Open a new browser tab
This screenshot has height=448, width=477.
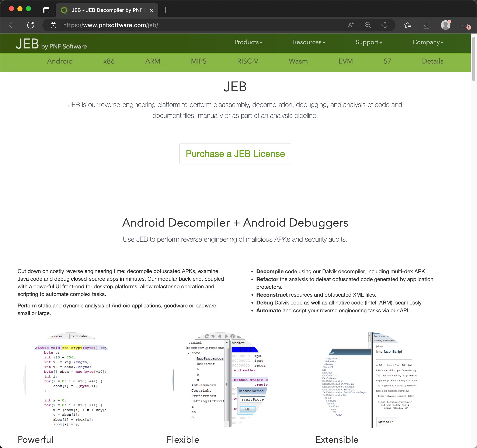pyautogui.click(x=165, y=10)
